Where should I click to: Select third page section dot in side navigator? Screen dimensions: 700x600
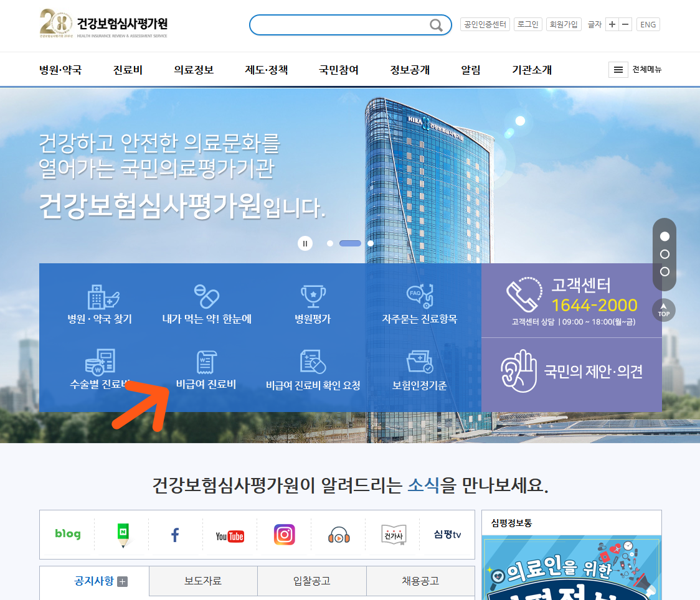[665, 271]
